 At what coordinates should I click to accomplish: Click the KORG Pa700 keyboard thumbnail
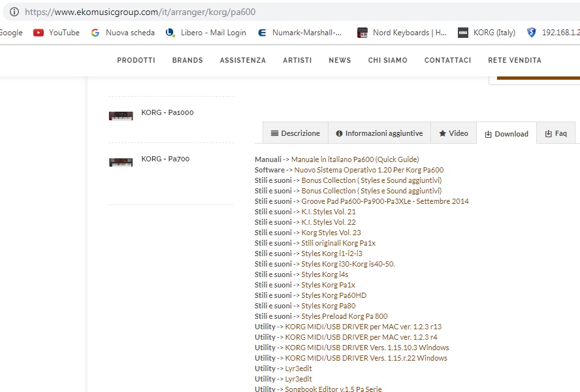tap(121, 162)
